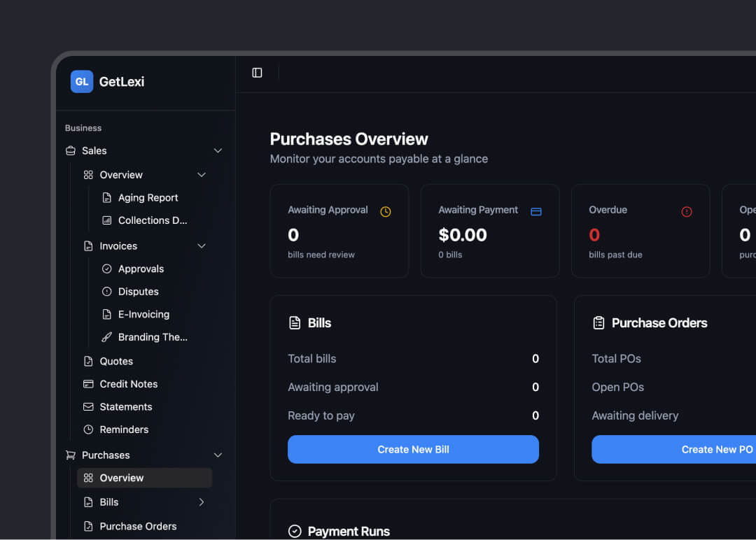Open Disputes under Invoices
Image resolution: width=756 pixels, height=540 pixels.
[x=138, y=292]
